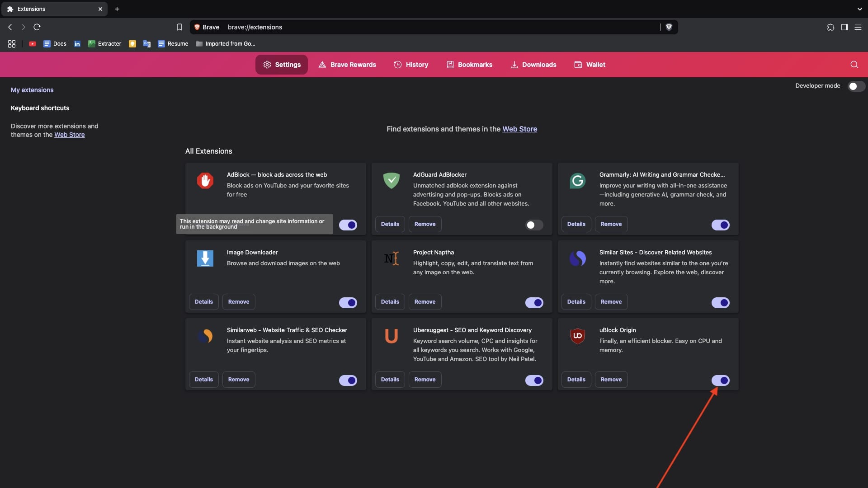
Task: Open the Web Store link
Action: tap(519, 129)
